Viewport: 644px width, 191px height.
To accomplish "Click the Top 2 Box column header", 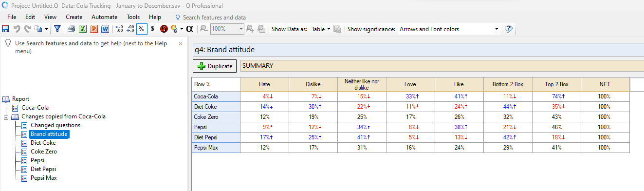I will tap(556, 84).
